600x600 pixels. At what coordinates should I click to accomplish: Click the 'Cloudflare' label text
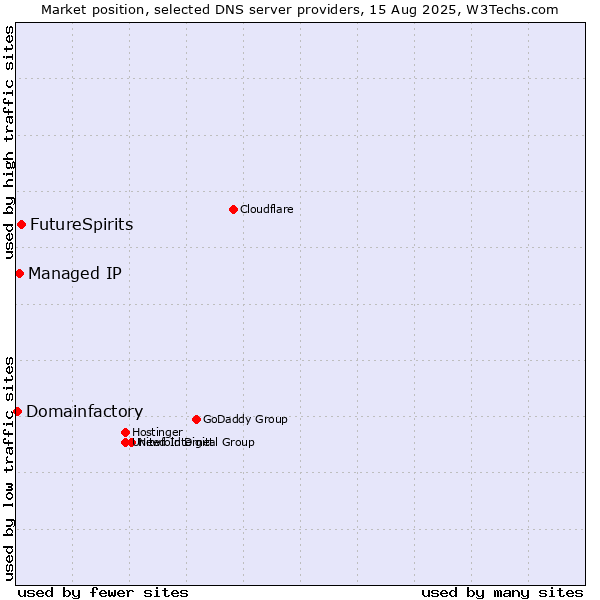tap(267, 209)
